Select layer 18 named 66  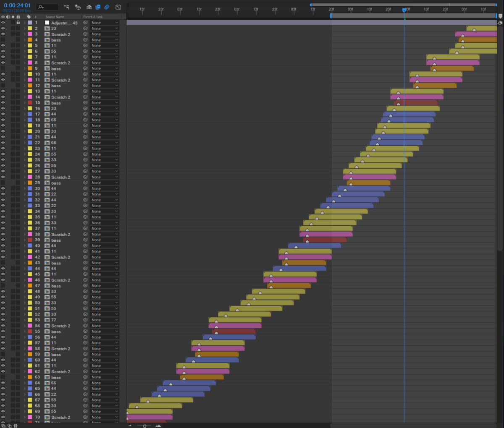coord(53,120)
